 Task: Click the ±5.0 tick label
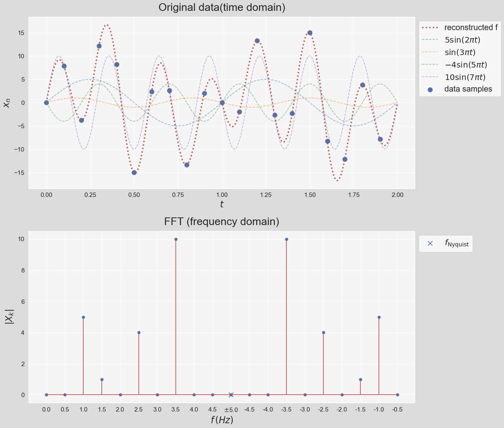[231, 410]
